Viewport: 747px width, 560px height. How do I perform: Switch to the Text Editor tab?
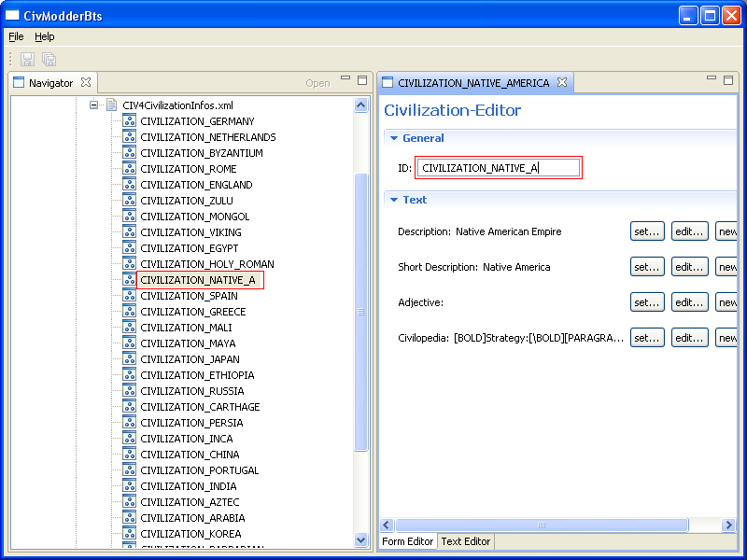[465, 541]
